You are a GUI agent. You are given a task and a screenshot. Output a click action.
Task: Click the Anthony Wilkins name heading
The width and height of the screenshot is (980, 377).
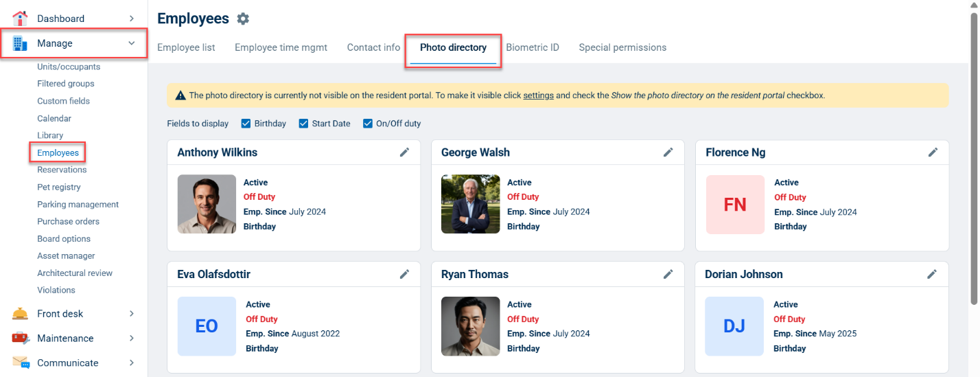tap(218, 152)
